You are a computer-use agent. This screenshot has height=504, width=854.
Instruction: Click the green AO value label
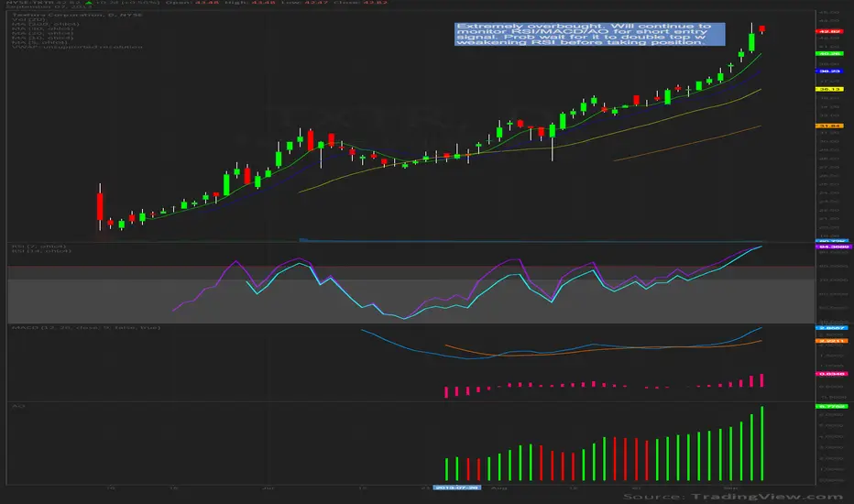832,407
